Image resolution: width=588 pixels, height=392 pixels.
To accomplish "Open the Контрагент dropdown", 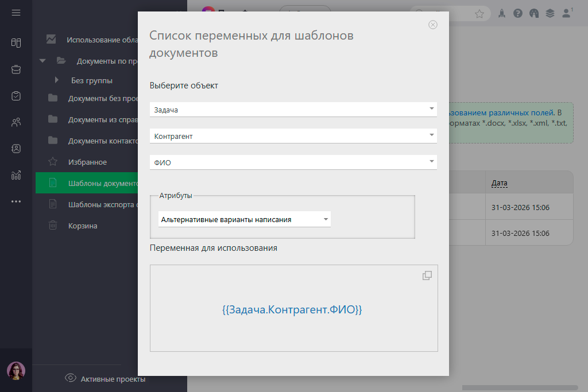I will 293,136.
